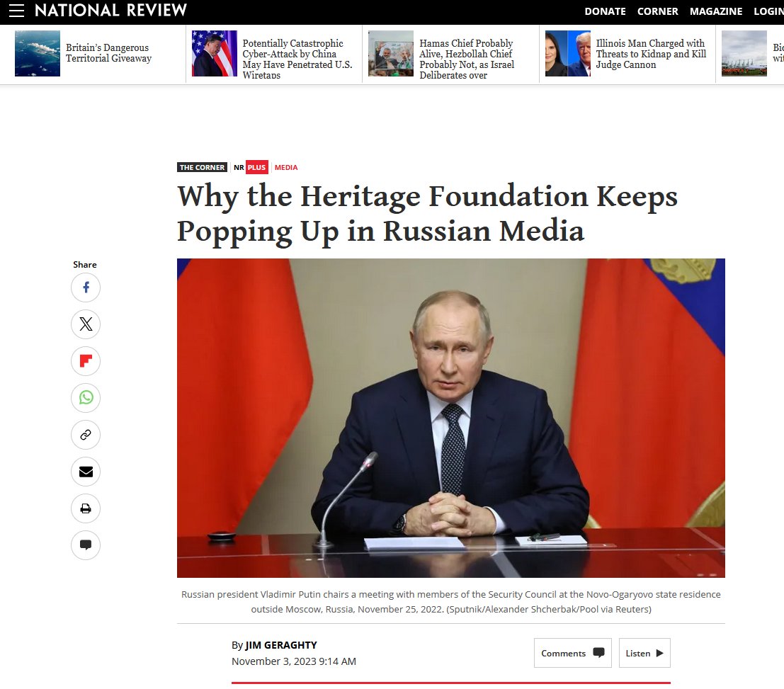This screenshot has width=784, height=689.
Task: Share article on X
Action: pyautogui.click(x=86, y=324)
